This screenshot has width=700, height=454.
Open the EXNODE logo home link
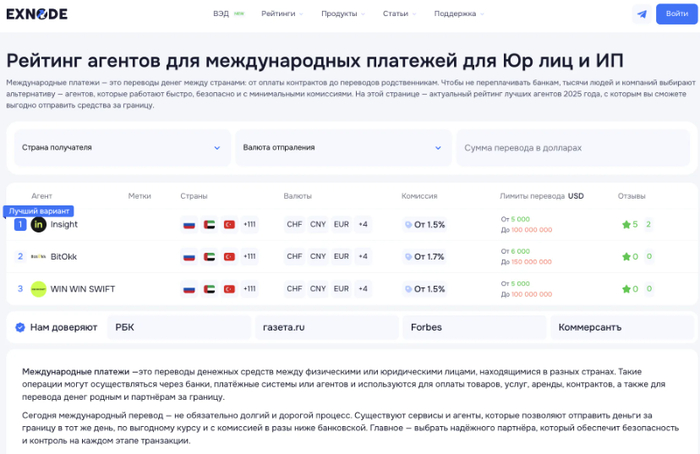pyautogui.click(x=37, y=14)
